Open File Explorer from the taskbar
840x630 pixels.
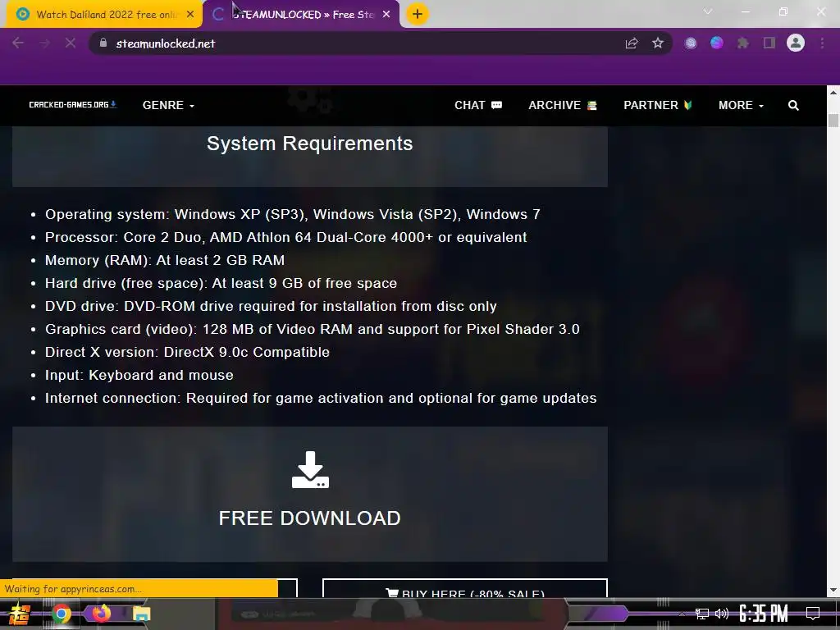(141, 614)
